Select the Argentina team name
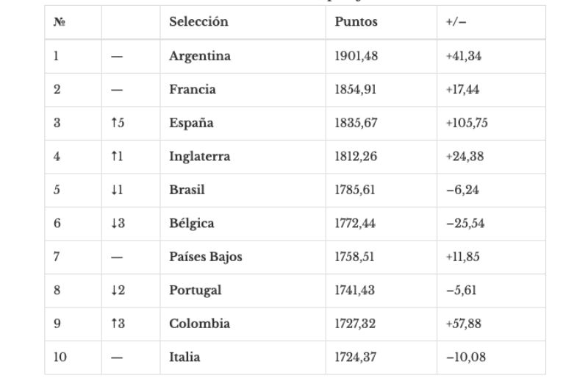Image resolution: width=588 pixels, height=384 pixels. (x=200, y=56)
